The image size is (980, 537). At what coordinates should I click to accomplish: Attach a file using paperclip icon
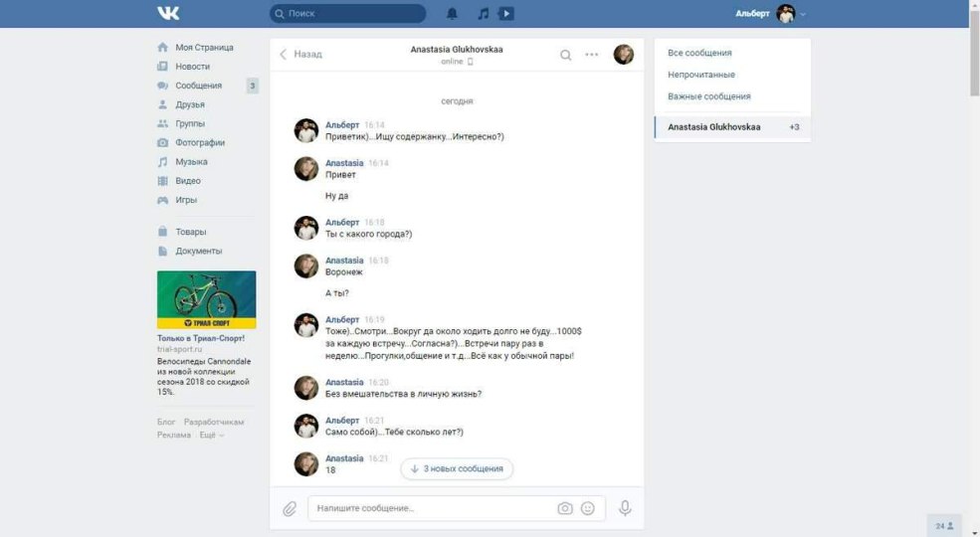coord(290,508)
